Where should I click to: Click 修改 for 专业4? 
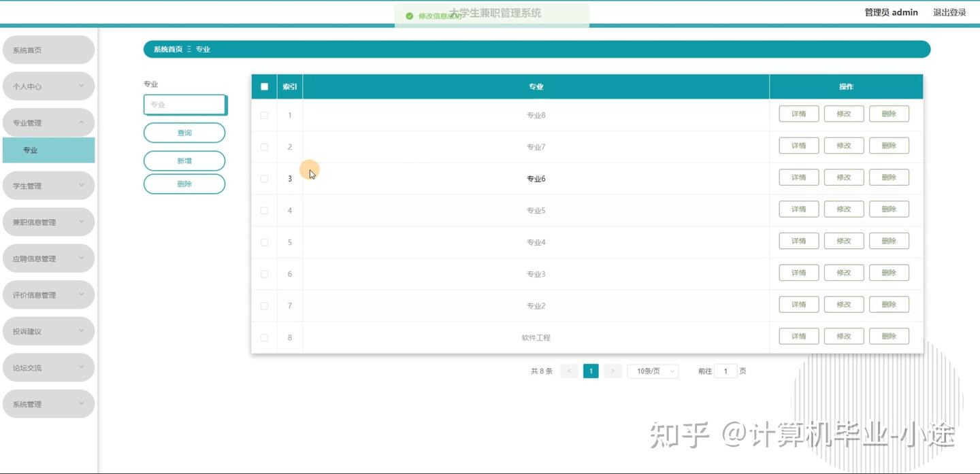coord(844,241)
